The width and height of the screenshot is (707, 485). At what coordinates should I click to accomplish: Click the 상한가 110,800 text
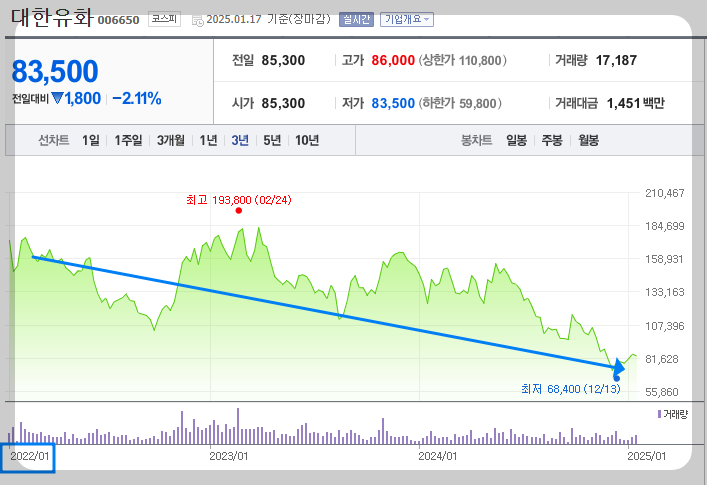463,60
